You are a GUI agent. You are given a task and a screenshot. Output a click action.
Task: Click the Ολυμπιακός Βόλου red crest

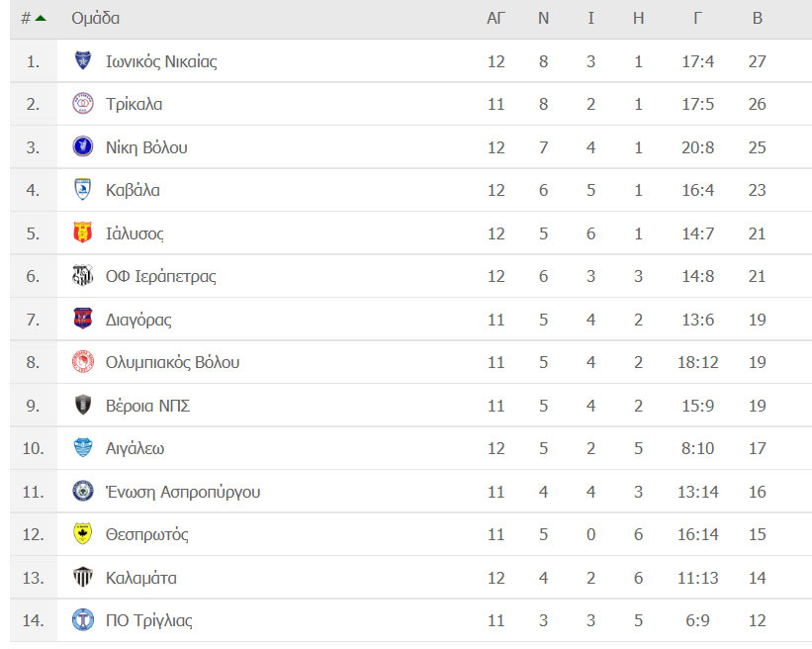83,361
